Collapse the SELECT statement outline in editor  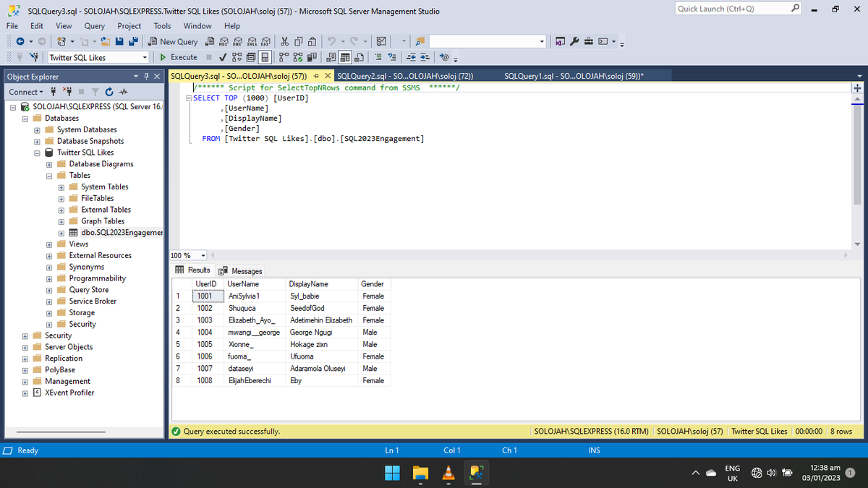[190, 98]
